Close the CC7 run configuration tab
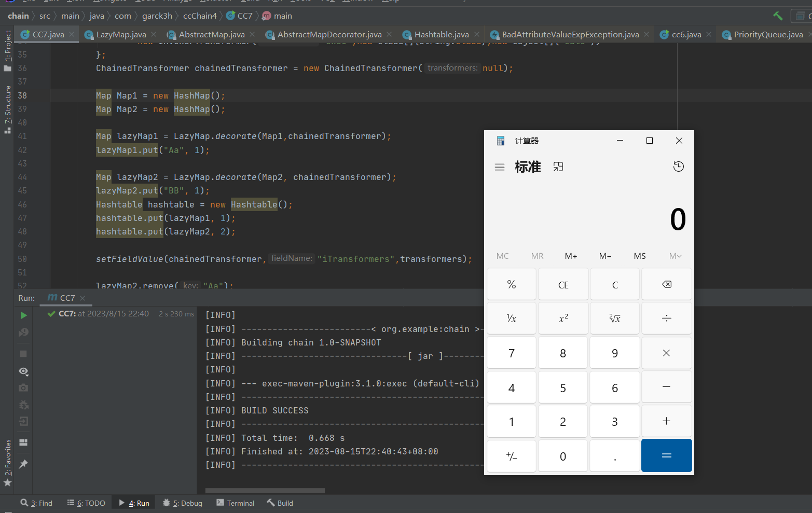The width and height of the screenshot is (812, 513). click(82, 298)
